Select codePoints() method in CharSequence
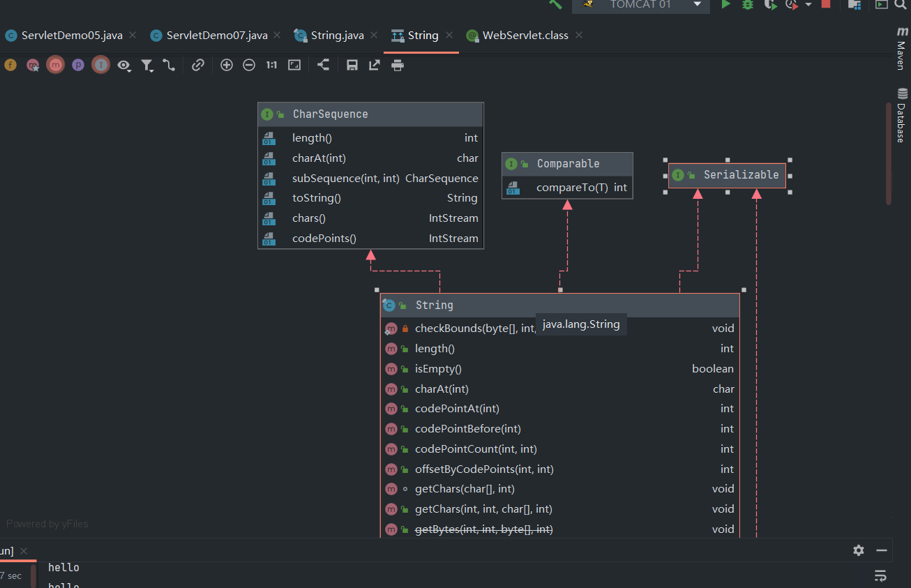This screenshot has width=911, height=588. coord(370,239)
